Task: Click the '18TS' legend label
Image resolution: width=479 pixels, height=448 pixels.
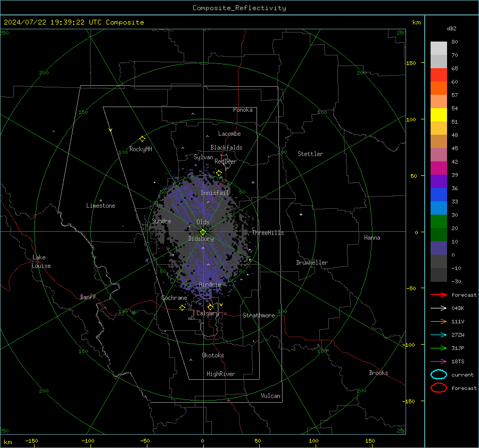Action: (x=458, y=362)
